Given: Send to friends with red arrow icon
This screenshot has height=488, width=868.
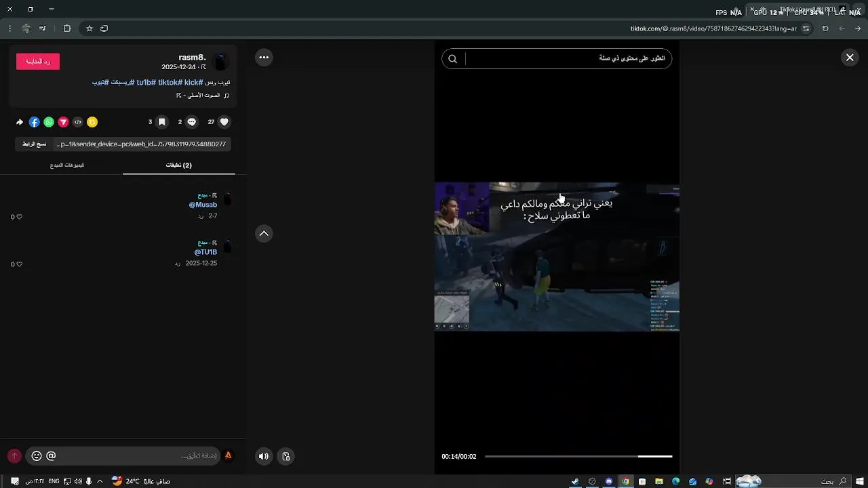Looking at the screenshot, I should 63,122.
